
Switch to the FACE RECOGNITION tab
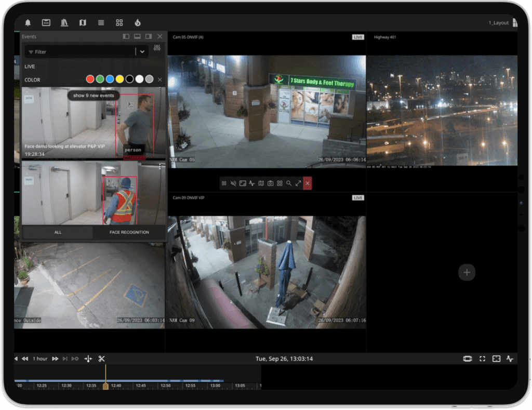tap(129, 232)
